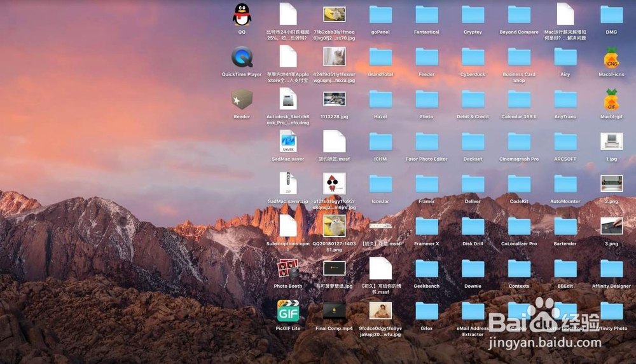
Task: Select the Cyberduck folder
Action: coord(473,57)
